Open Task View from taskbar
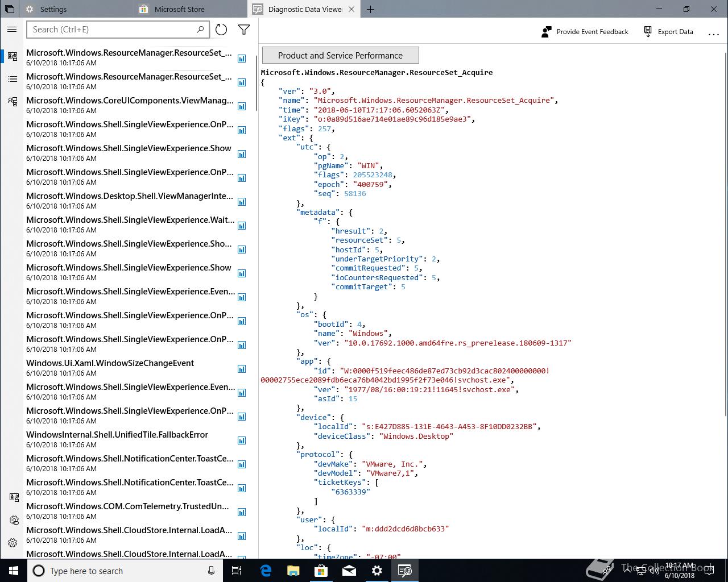Screen dimensions: 728x582 pyautogui.click(x=237, y=571)
